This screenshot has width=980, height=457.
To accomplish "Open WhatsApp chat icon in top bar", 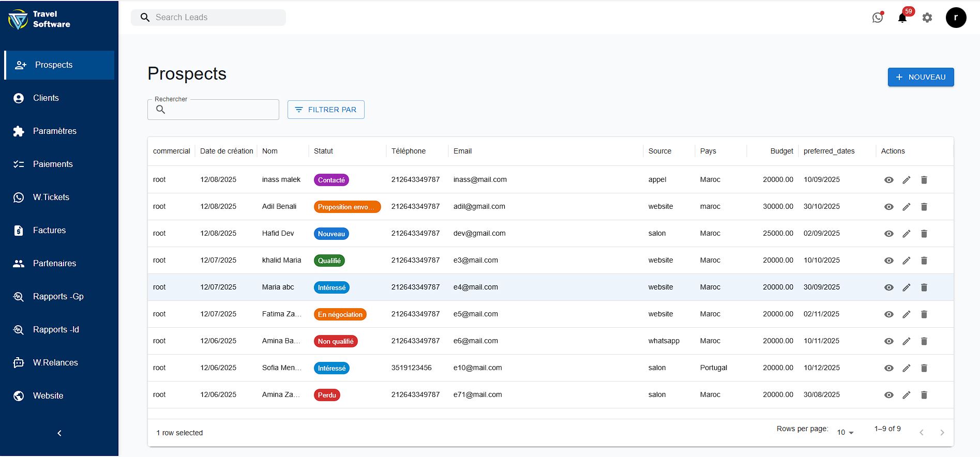I will [878, 18].
